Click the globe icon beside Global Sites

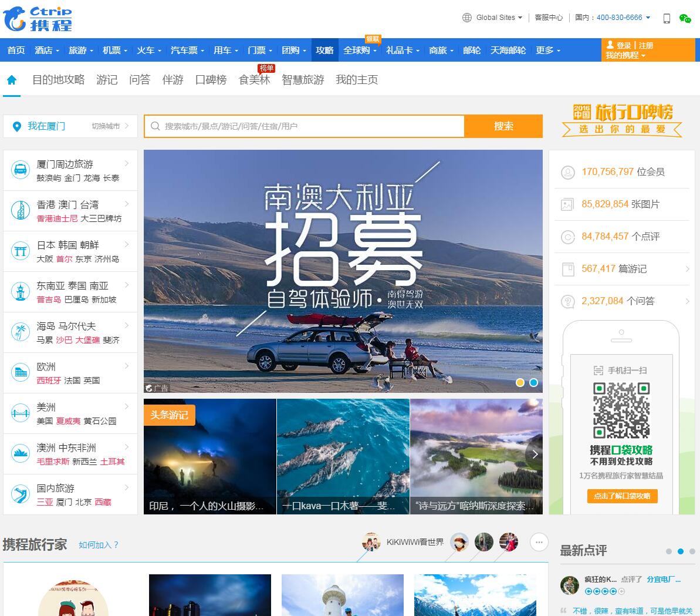point(467,18)
